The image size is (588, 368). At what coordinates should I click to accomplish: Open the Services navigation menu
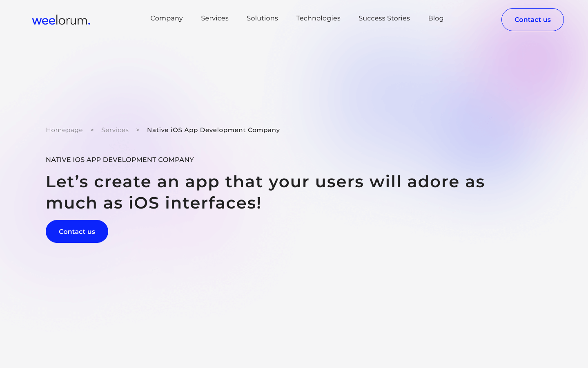pyautogui.click(x=214, y=18)
